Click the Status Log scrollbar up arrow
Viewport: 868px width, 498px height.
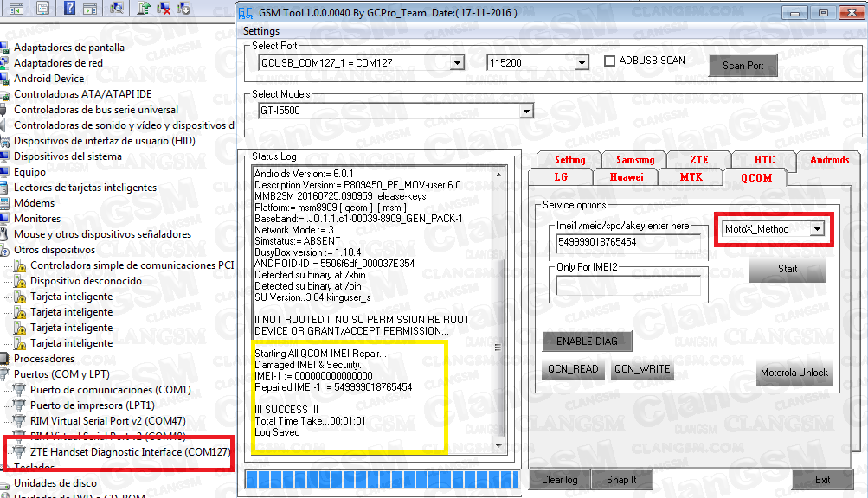tap(498, 175)
